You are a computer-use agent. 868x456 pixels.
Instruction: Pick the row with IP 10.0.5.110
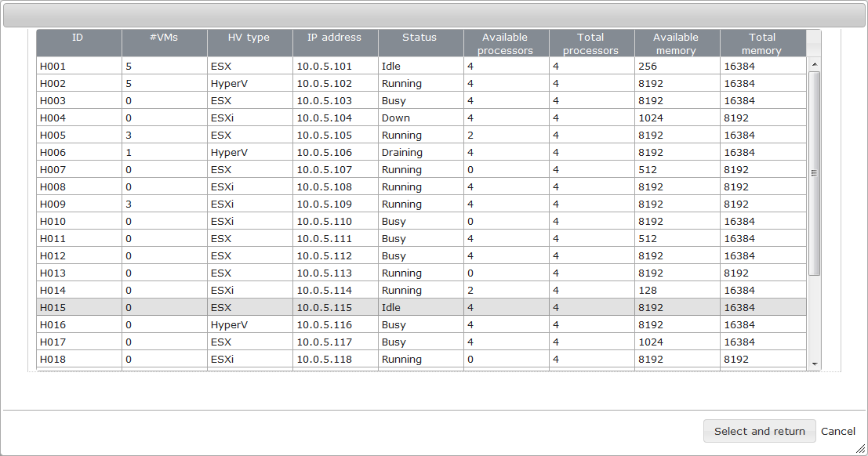pos(421,222)
